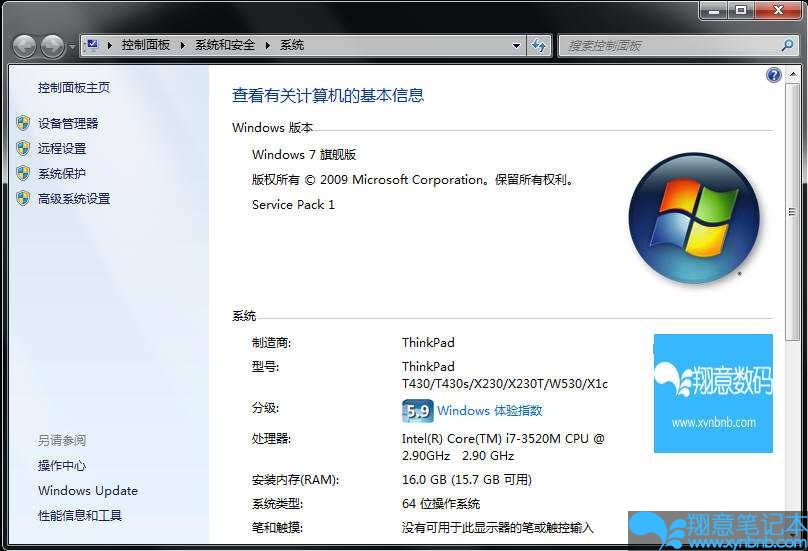Expand arrow before 系统 in breadcrumb

[x=267, y=45]
